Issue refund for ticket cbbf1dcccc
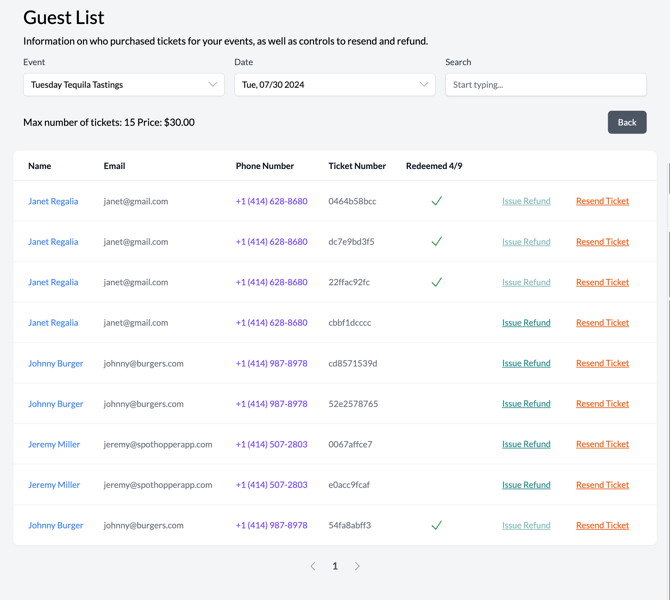Viewport: 670px width, 600px height. tap(526, 323)
